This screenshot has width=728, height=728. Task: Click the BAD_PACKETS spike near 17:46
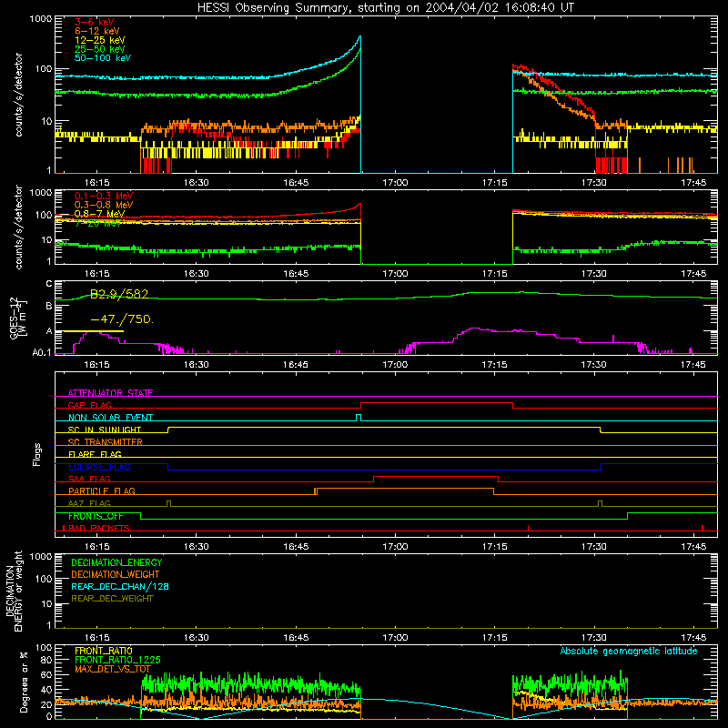tap(703, 528)
